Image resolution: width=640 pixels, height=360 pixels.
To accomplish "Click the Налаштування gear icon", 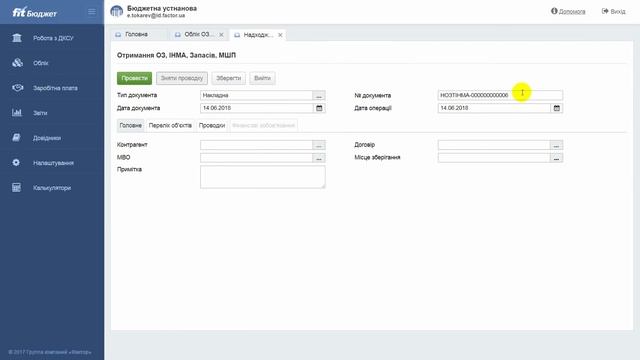I will point(16,162).
